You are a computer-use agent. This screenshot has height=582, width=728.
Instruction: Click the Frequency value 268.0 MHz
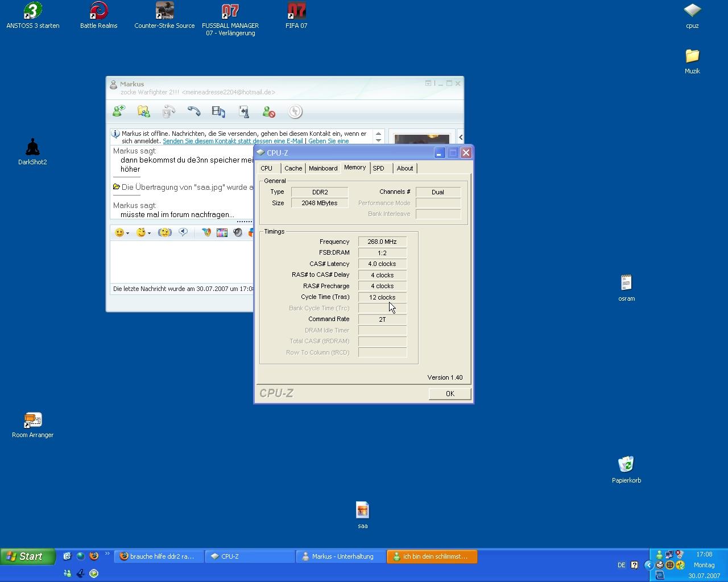click(x=382, y=242)
